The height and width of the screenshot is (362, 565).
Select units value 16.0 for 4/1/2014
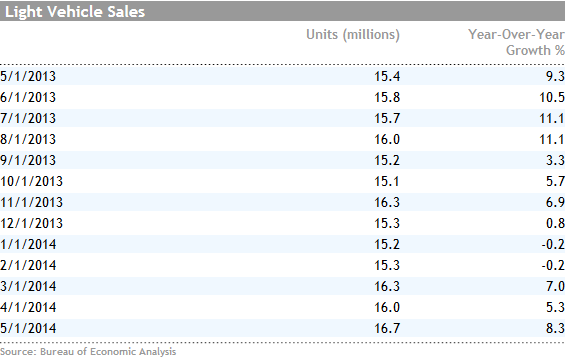[387, 308]
